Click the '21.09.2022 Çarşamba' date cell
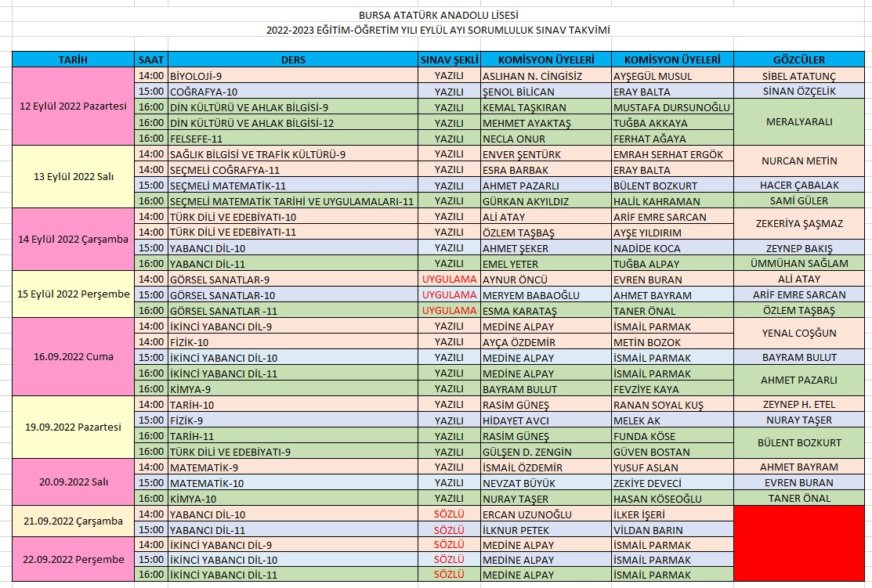Image resolution: width=872 pixels, height=588 pixels. pyautogui.click(x=73, y=521)
